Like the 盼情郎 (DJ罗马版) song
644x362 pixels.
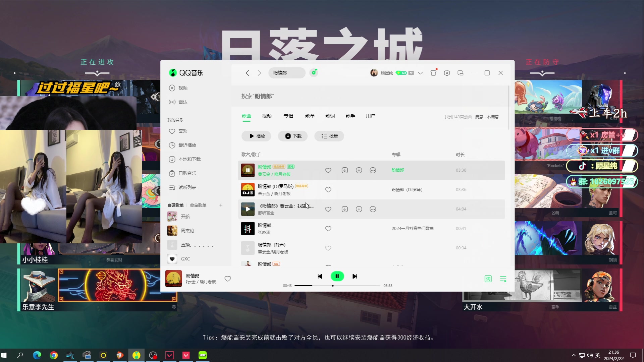pyautogui.click(x=328, y=190)
